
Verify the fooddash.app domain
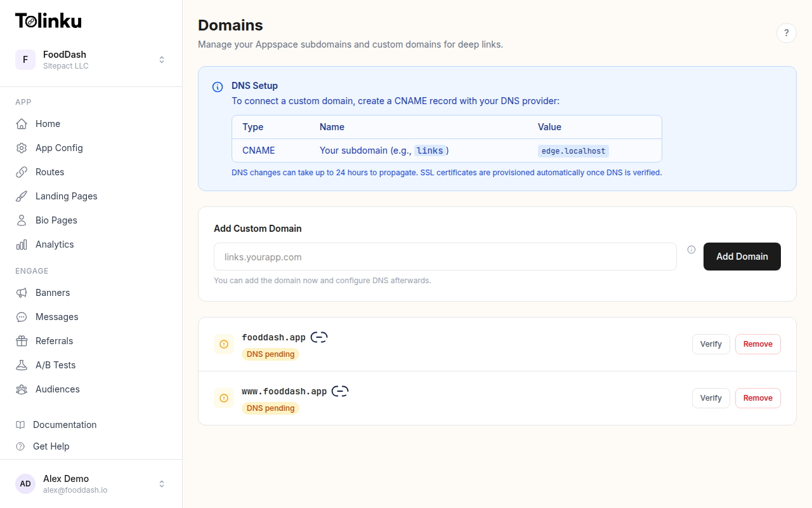pyautogui.click(x=710, y=344)
